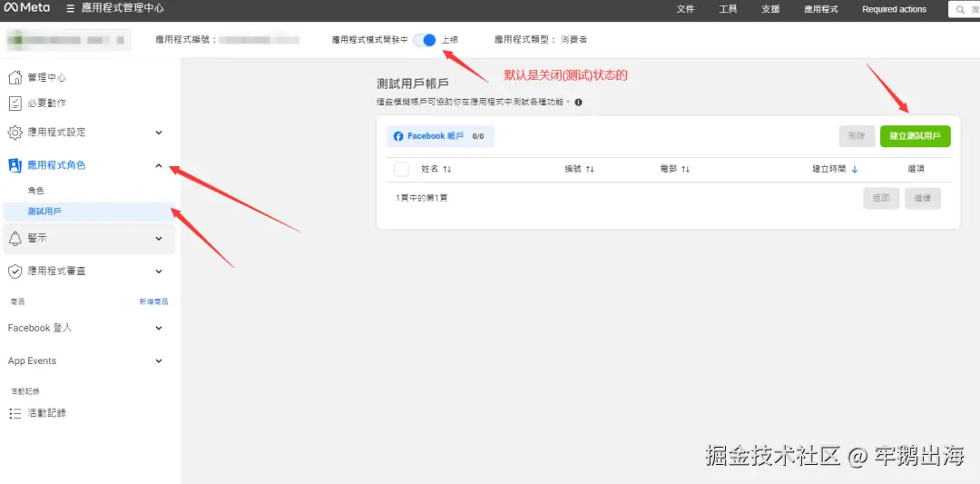Sort by 姓名 arrows icon
This screenshot has height=484, width=980.
click(446, 170)
